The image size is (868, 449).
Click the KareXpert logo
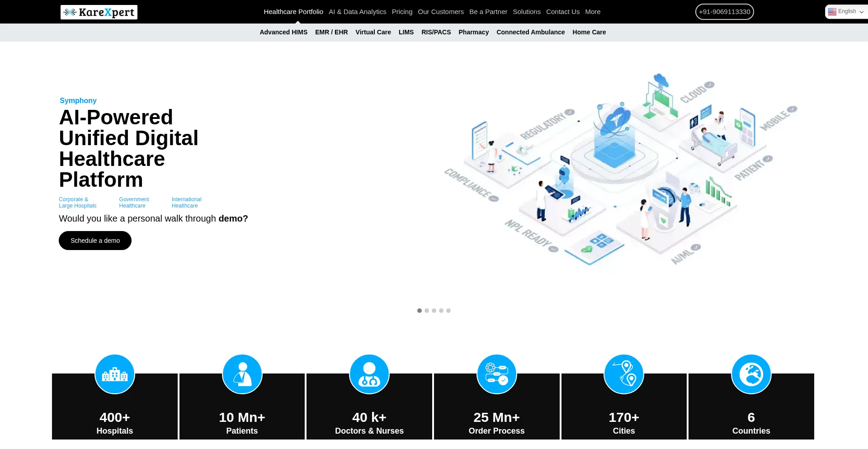tap(99, 12)
